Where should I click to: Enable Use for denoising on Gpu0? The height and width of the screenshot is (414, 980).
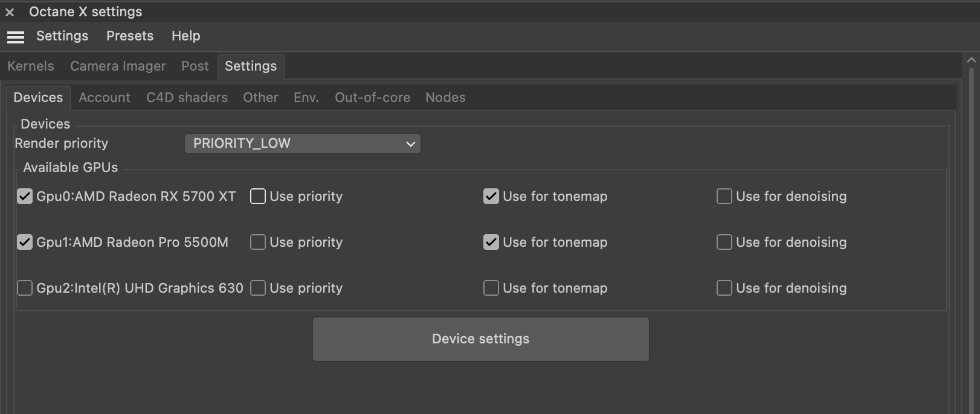(x=724, y=196)
